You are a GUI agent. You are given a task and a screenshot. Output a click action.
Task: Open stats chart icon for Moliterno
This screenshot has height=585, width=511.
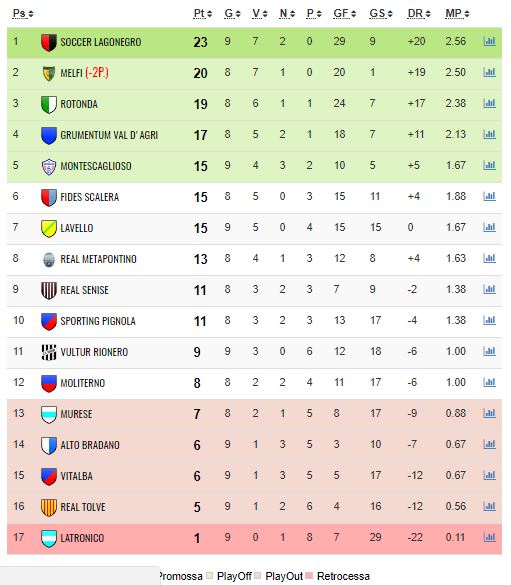pos(489,382)
